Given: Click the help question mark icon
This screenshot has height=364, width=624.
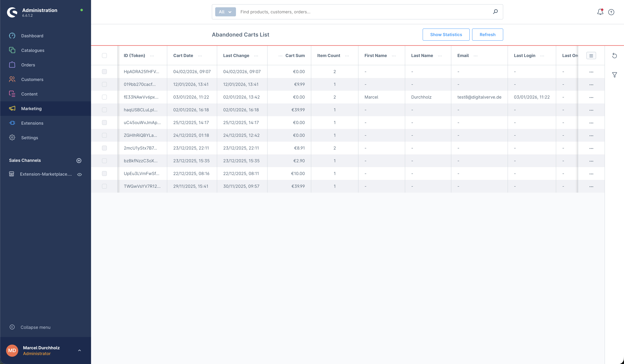Looking at the screenshot, I should pos(611,12).
